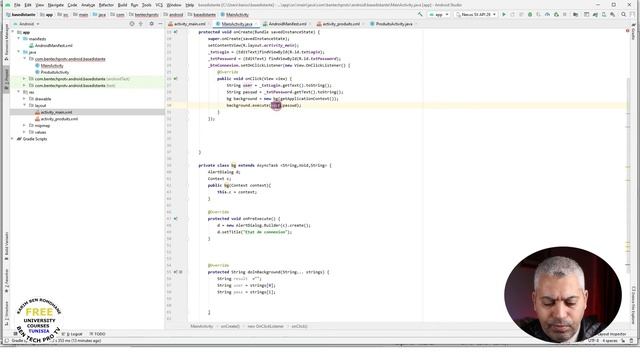Click the override gutter icon beside onPreExecute
Screen dimensions: 640x360
click(x=176, y=219)
